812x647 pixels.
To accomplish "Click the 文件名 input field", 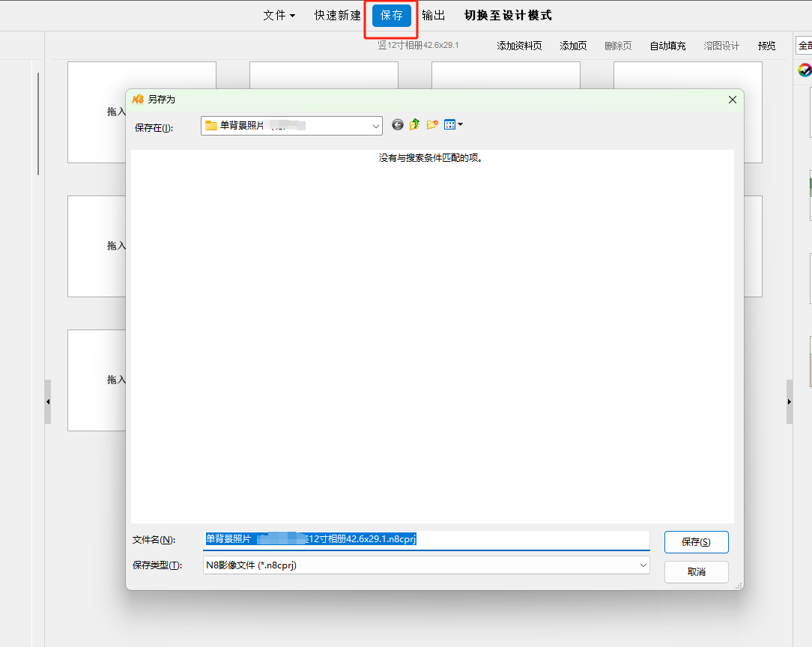I will (x=426, y=540).
